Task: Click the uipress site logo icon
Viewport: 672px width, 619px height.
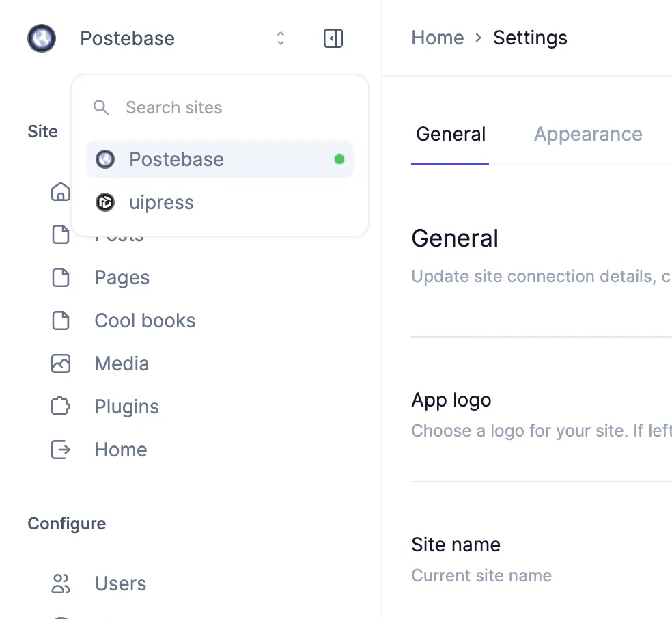Action: (x=105, y=202)
